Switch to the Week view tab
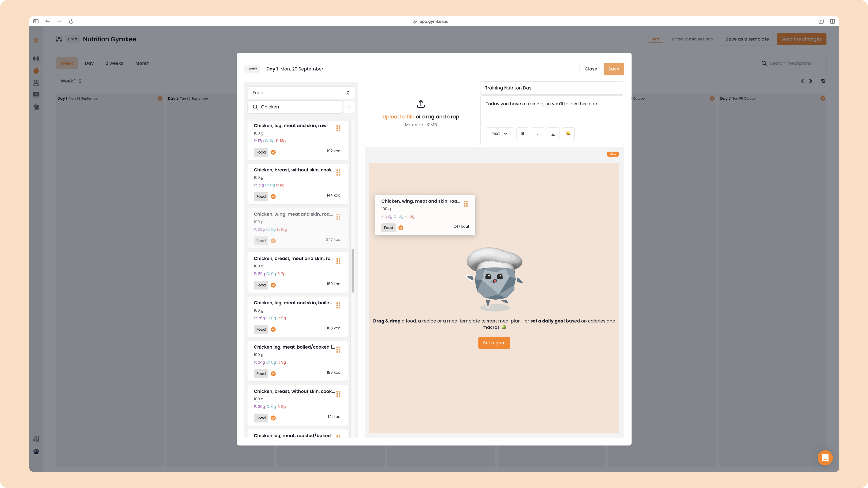 67,63
